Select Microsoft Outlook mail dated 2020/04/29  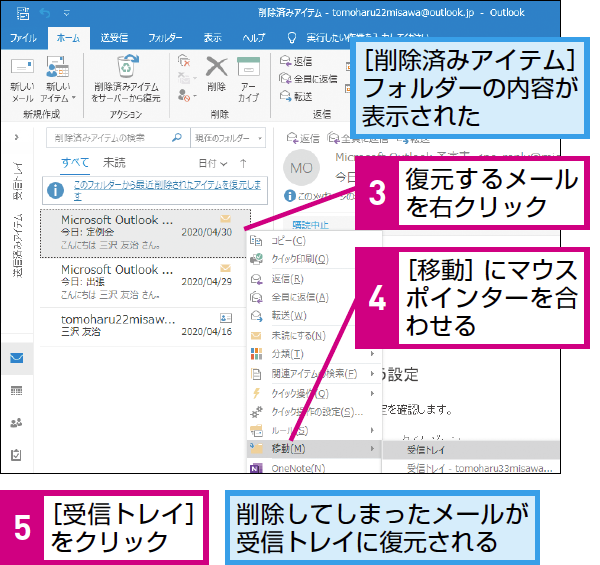click(x=143, y=283)
